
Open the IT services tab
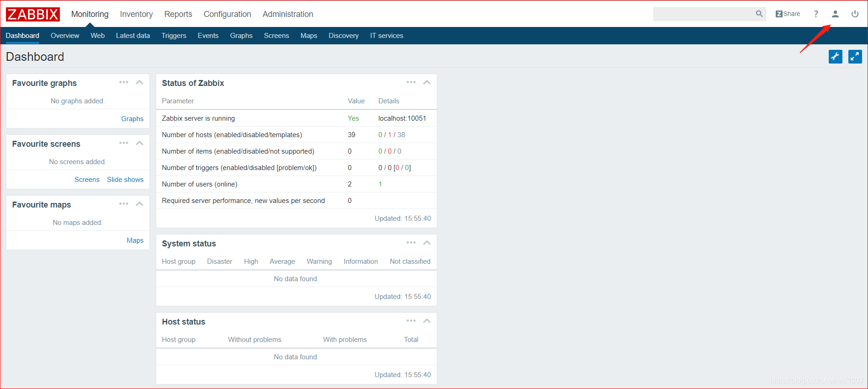point(386,36)
